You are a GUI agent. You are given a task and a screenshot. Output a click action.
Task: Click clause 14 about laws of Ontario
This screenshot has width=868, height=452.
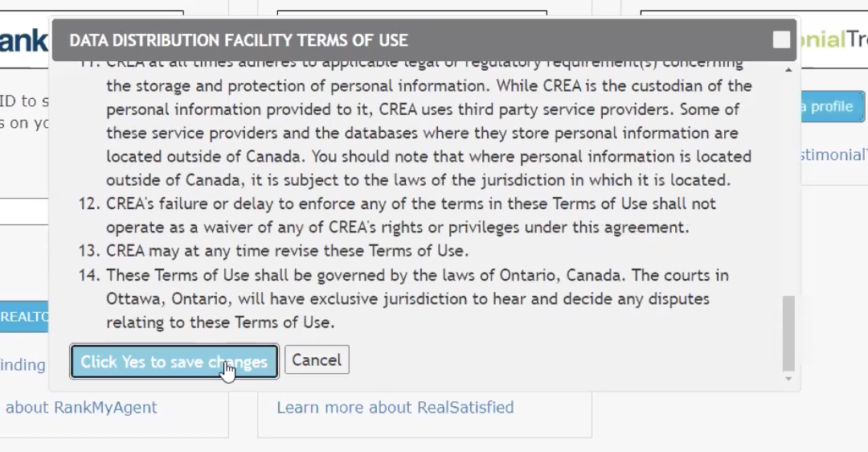point(417,298)
